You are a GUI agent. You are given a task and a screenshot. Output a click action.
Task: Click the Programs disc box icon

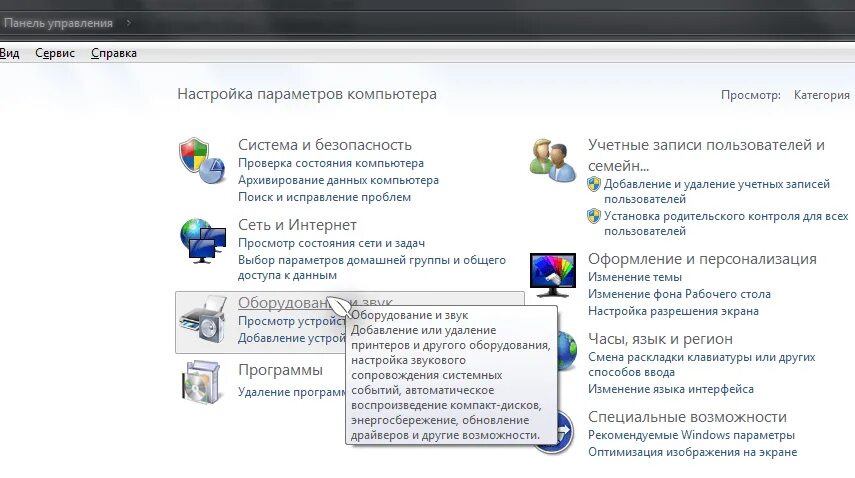pos(202,382)
